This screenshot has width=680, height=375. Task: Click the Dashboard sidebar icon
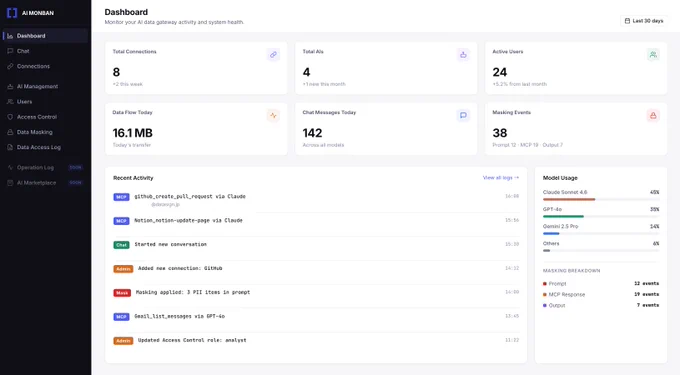tap(10, 36)
